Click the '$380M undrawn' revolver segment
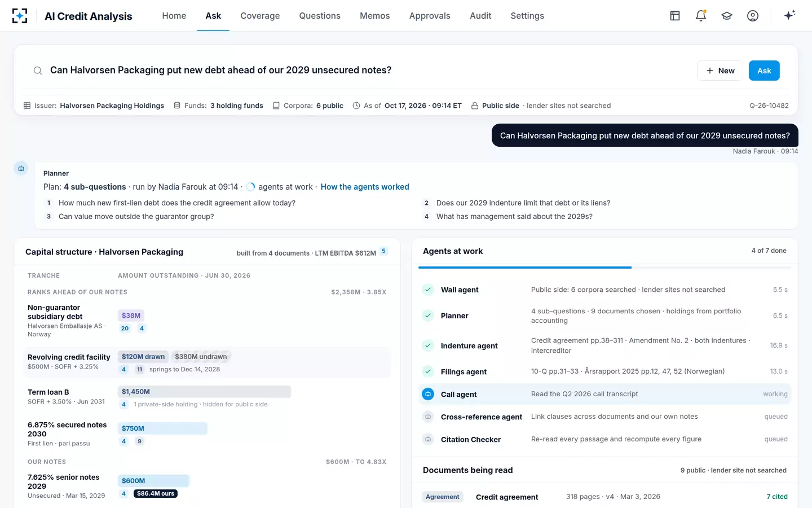Viewport: 812px width, 508px height. [201, 357]
